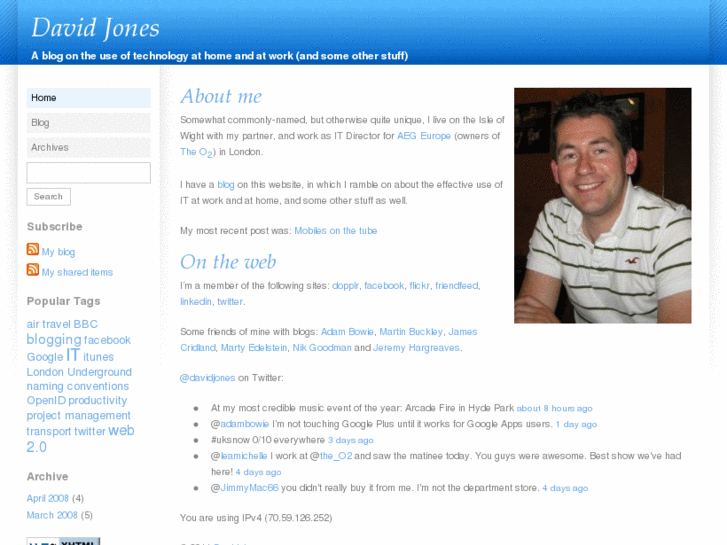Viewport: 727px width, 545px height.
Task: Click the Search button
Action: click(48, 197)
